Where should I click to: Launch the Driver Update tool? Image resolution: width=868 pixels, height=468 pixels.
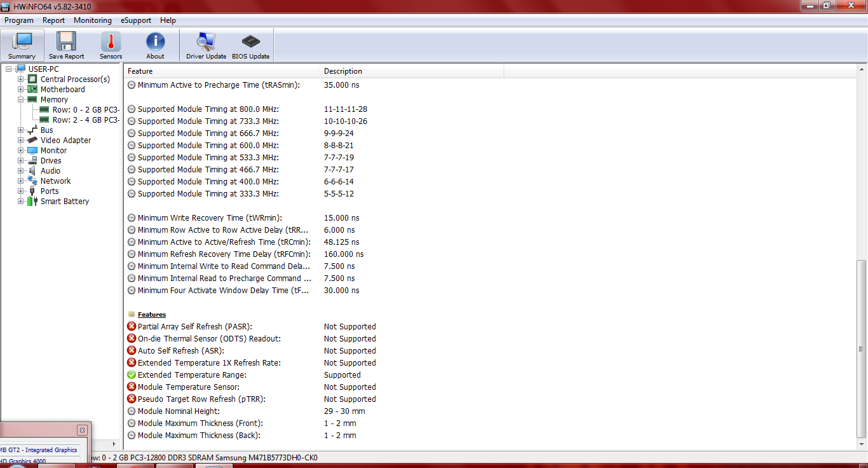(x=206, y=45)
